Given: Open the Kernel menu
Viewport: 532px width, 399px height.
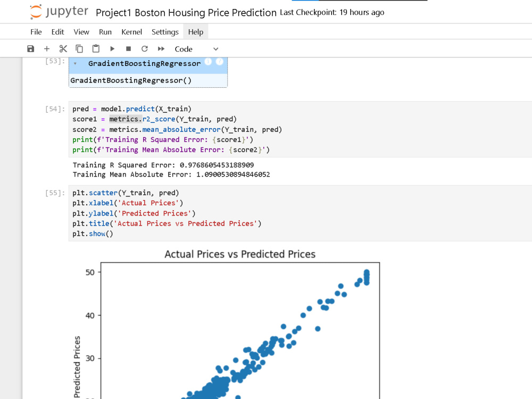Looking at the screenshot, I should [131, 32].
